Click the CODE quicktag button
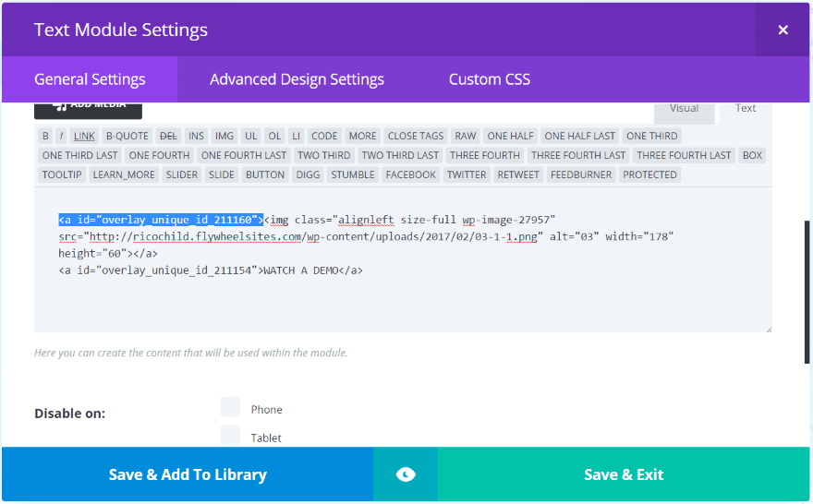This screenshot has width=813, height=504. (x=323, y=136)
